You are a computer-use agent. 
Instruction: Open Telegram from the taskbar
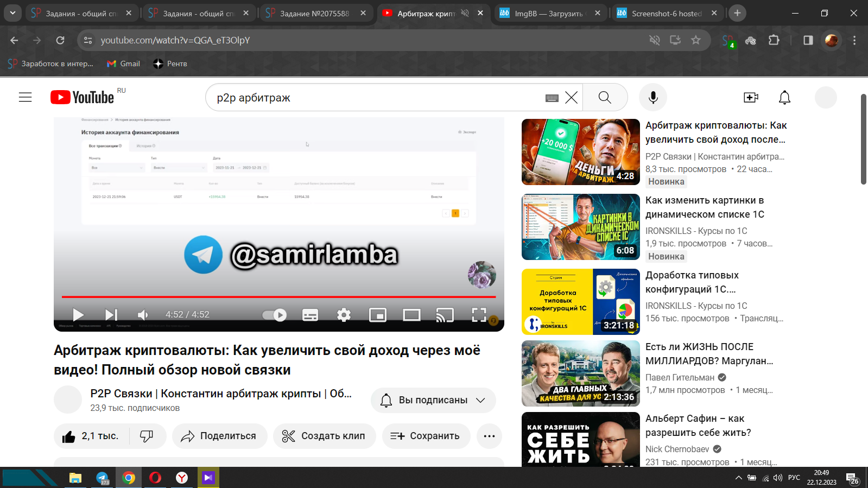coord(102,478)
